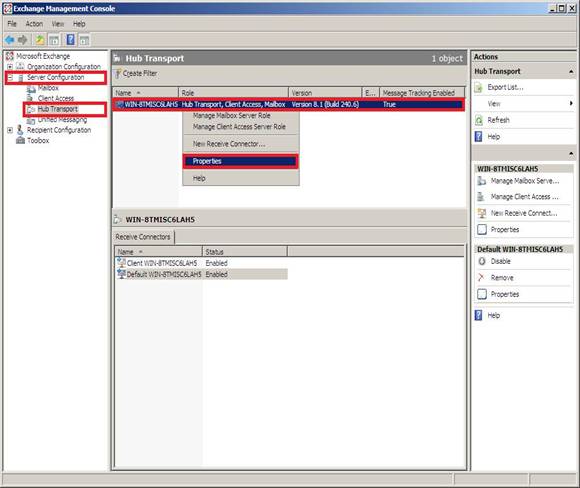Click the Recipient Configuration person icon
580x488 pixels.
coord(20,130)
